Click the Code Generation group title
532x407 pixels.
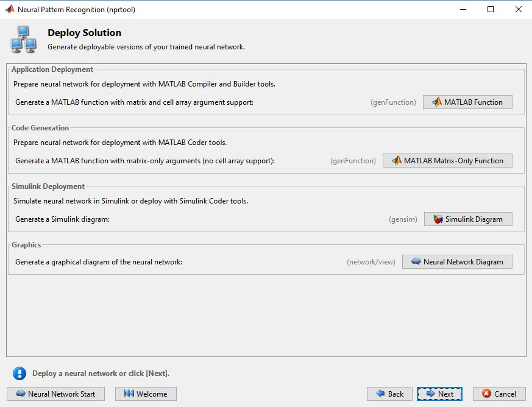40,128
